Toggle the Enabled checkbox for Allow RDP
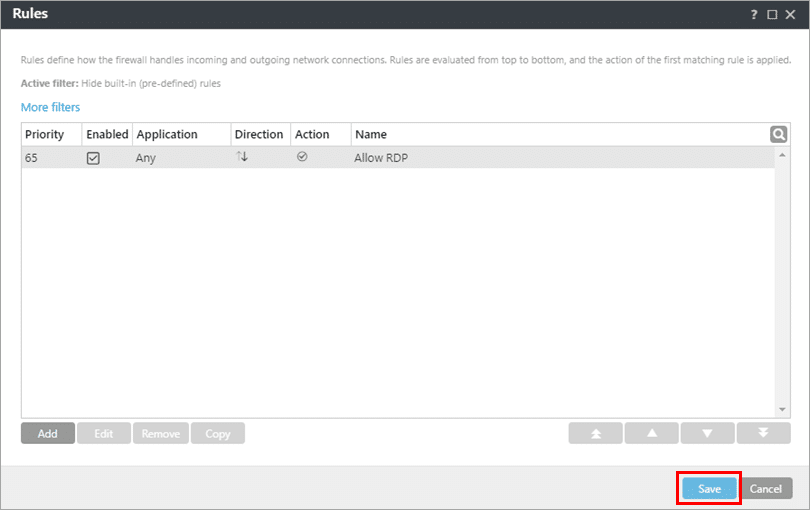The height and width of the screenshot is (510, 810). 93,158
